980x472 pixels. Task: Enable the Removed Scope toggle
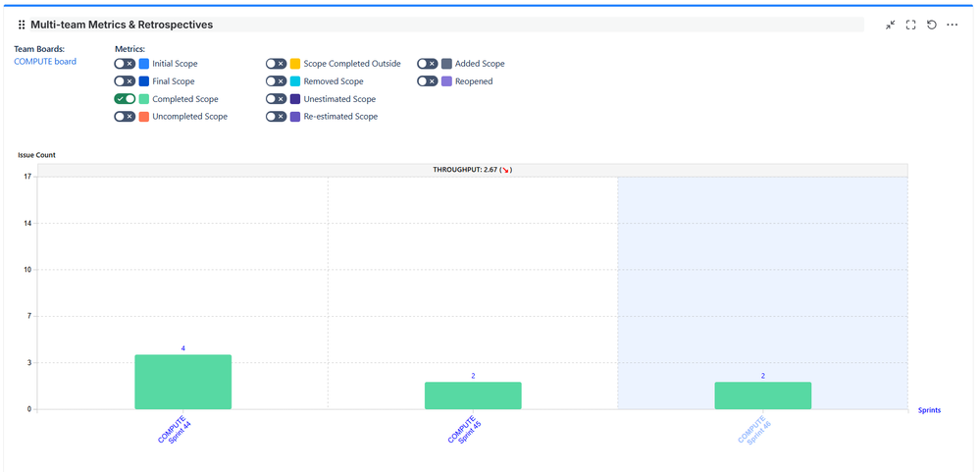click(277, 81)
